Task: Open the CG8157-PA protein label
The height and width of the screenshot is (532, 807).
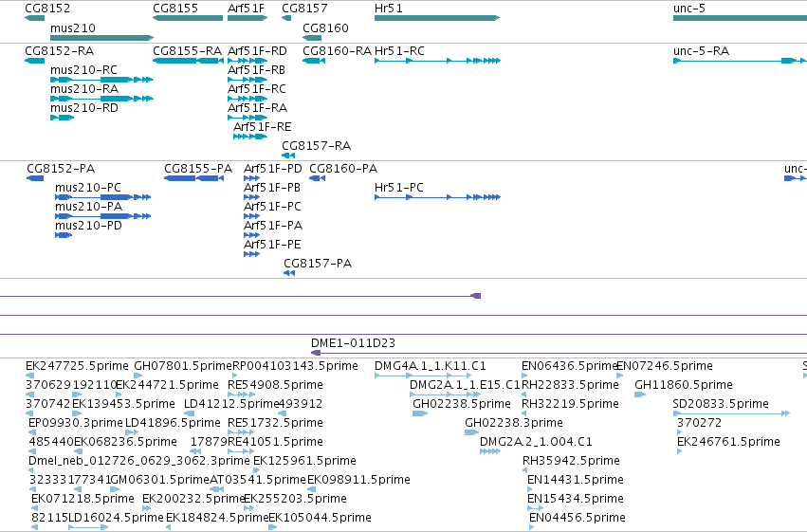Action: tap(318, 264)
